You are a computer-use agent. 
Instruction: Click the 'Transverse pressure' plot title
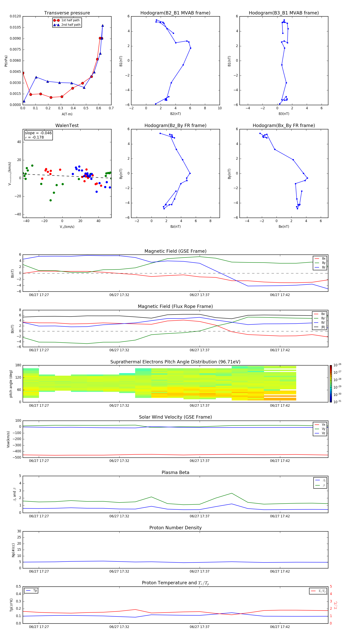pyautogui.click(x=67, y=13)
